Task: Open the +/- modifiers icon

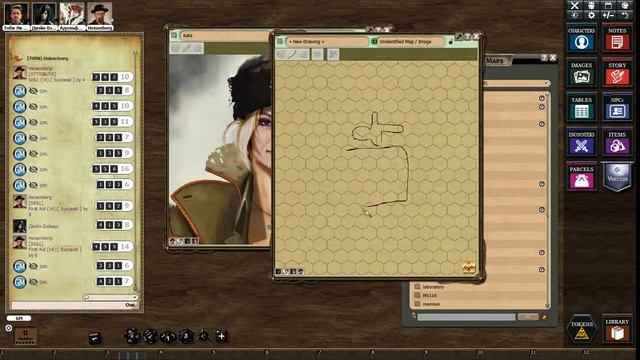Action: click(x=608, y=16)
